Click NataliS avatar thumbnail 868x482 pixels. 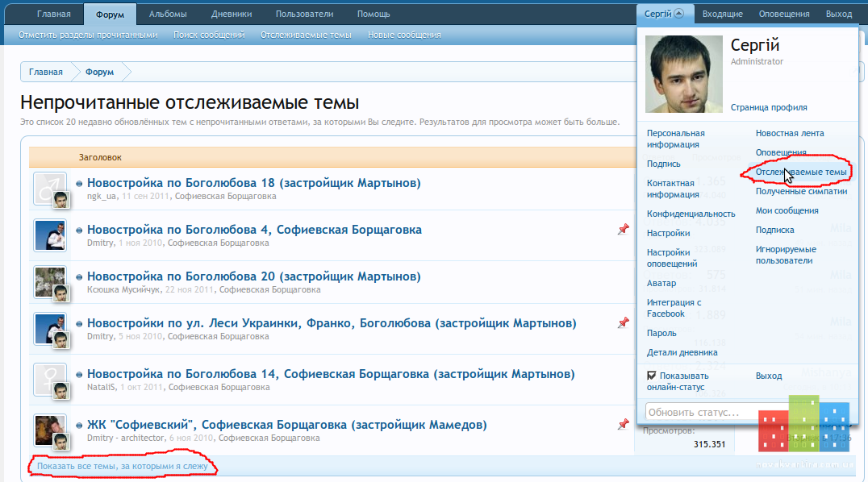coord(50,380)
